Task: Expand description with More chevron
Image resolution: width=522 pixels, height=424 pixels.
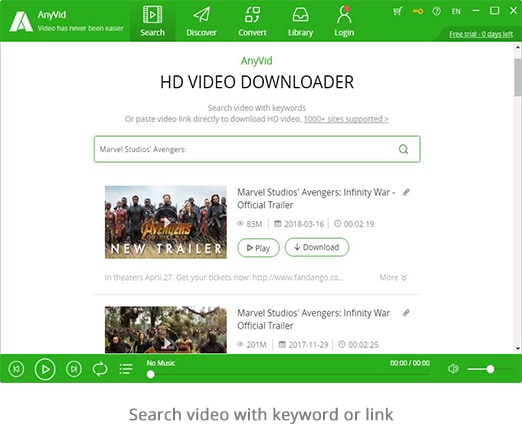Action: (x=393, y=277)
